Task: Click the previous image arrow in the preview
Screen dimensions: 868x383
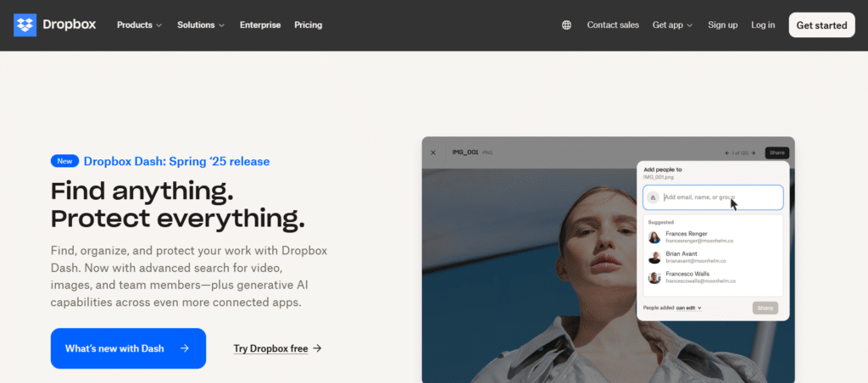Action: pyautogui.click(x=727, y=153)
